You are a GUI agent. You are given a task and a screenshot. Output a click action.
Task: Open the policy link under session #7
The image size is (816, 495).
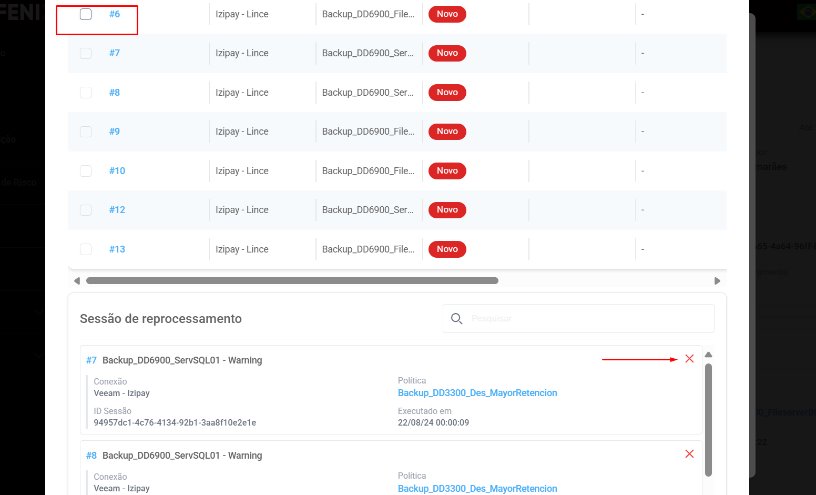(476, 393)
